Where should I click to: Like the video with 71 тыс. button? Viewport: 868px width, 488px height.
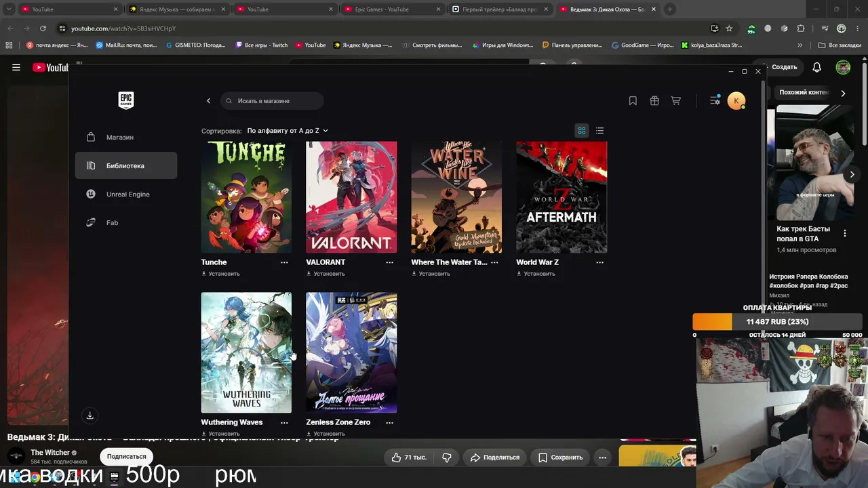[409, 457]
